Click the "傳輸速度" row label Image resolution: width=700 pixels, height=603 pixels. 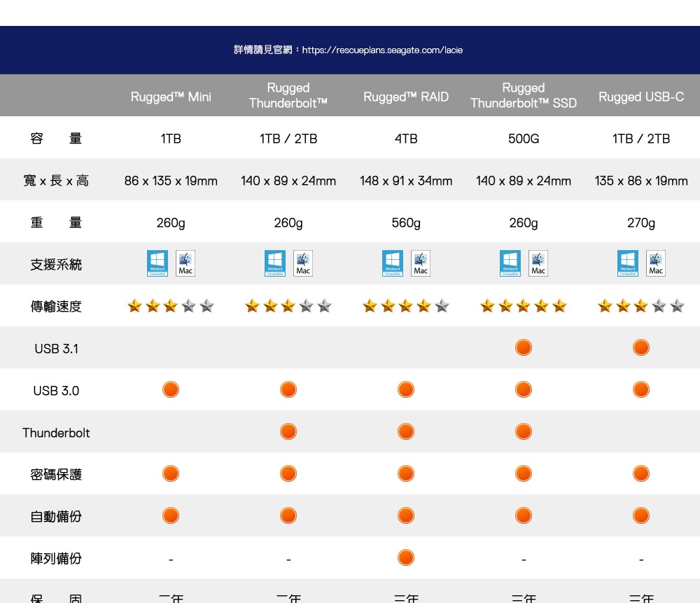pos(56,307)
